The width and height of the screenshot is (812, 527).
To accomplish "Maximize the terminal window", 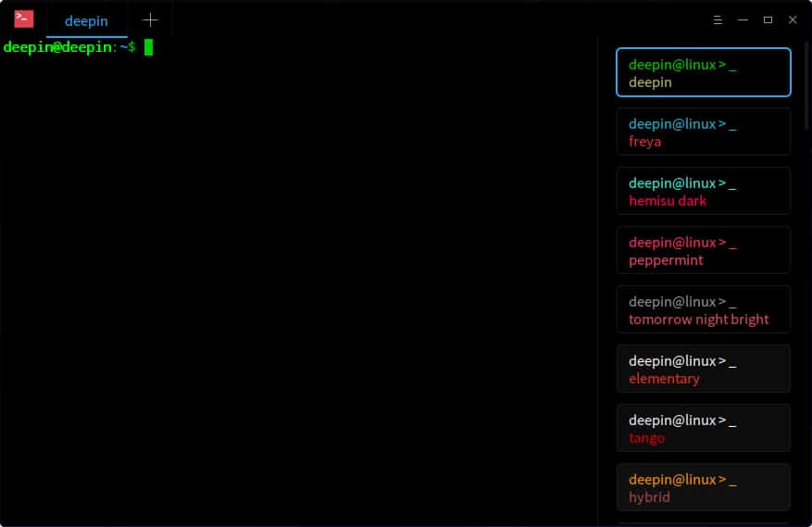I will pos(768,19).
